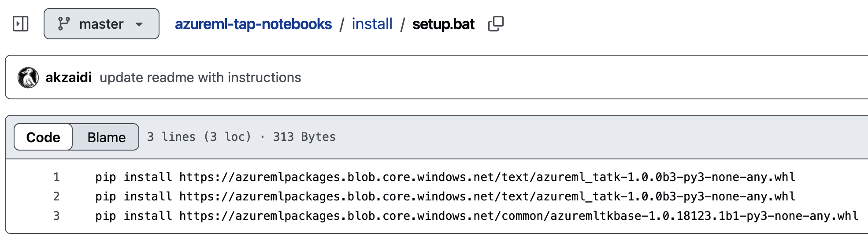This screenshot has width=868, height=249.
Task: Open the master branch dropdown
Action: 101,24
